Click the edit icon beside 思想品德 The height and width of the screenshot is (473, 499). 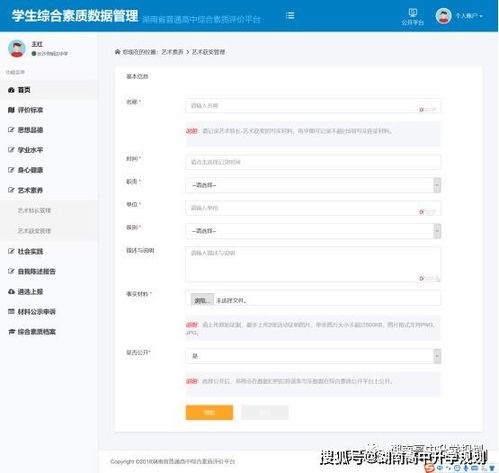[x=11, y=130]
